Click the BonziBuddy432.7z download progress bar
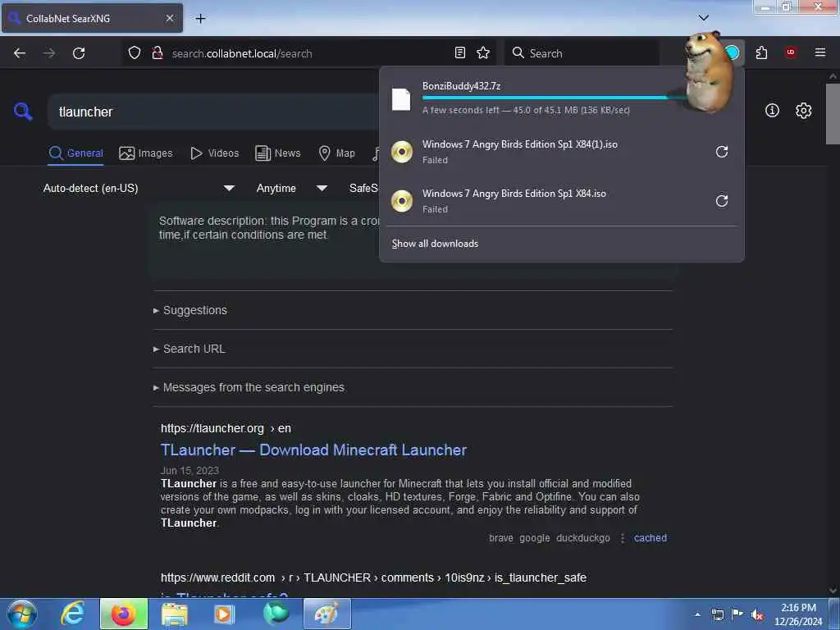840x630 pixels. pyautogui.click(x=554, y=98)
